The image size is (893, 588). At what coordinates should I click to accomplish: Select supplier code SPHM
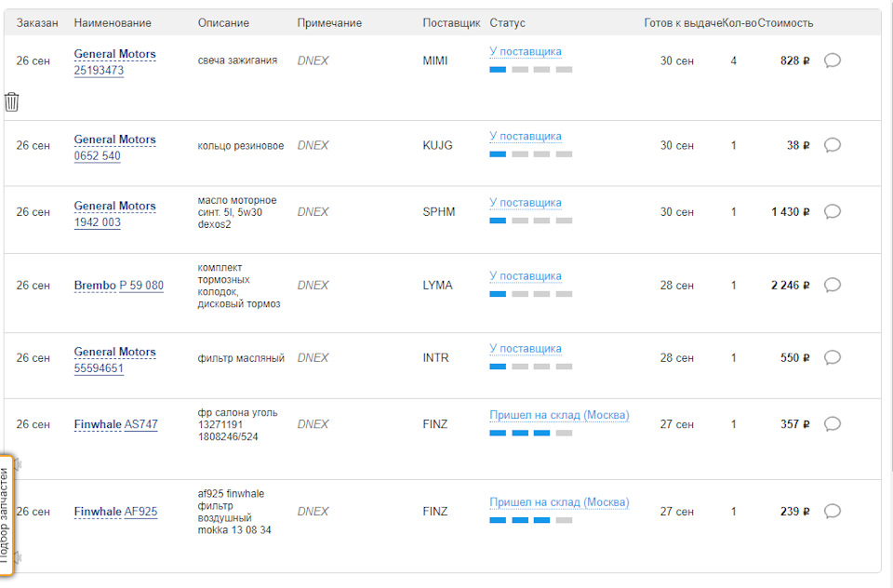coord(438,212)
